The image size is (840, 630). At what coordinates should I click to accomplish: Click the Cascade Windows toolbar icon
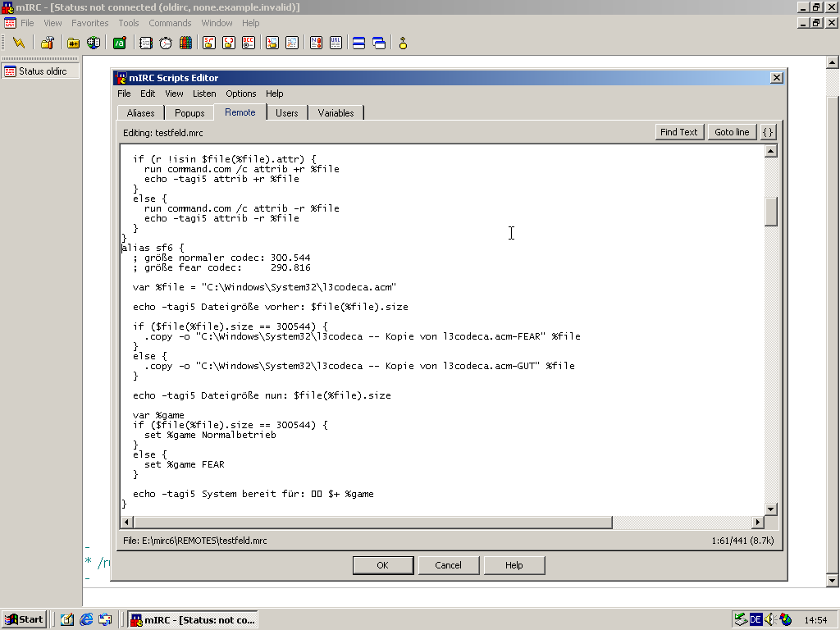coord(379,43)
